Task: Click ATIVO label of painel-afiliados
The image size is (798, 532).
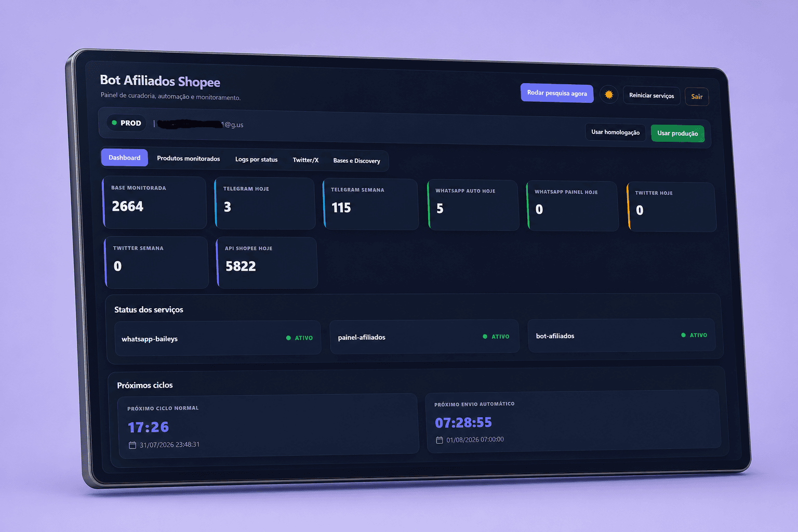Action: point(500,337)
